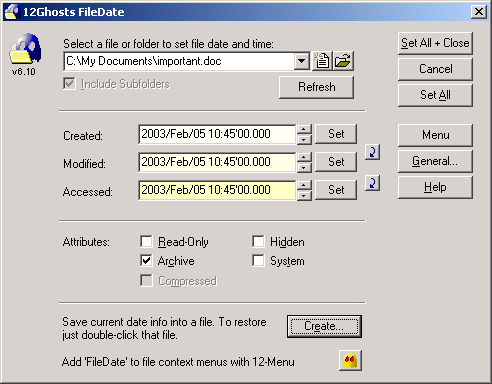Click the Set All button
The image size is (492, 384).
pyautogui.click(x=435, y=95)
